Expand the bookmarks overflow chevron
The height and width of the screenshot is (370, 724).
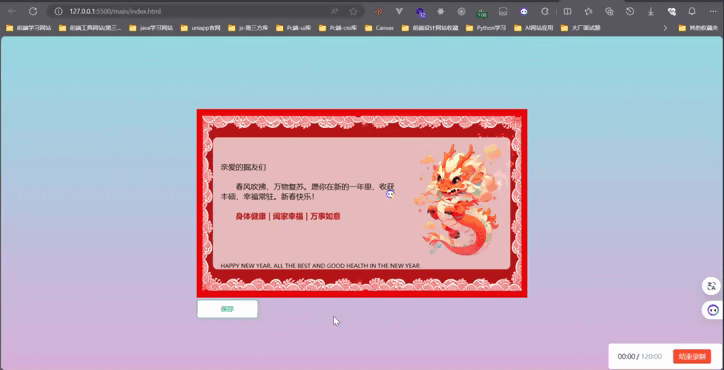pos(665,28)
